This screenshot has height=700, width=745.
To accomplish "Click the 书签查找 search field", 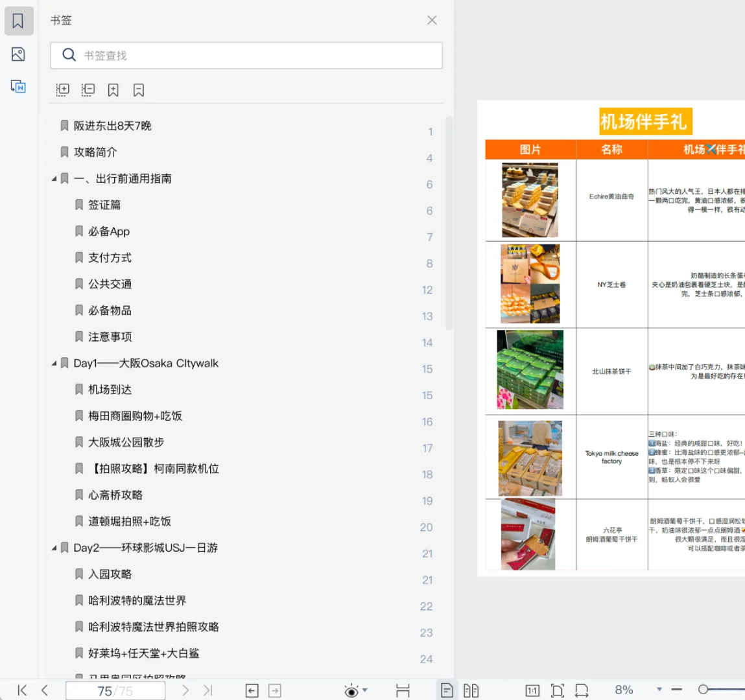I will pos(246,56).
